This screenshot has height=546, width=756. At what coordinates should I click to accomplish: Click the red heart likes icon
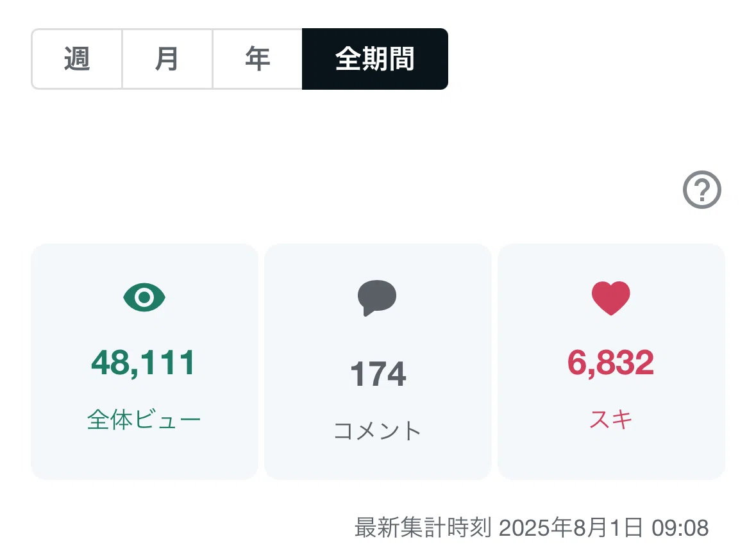611,298
